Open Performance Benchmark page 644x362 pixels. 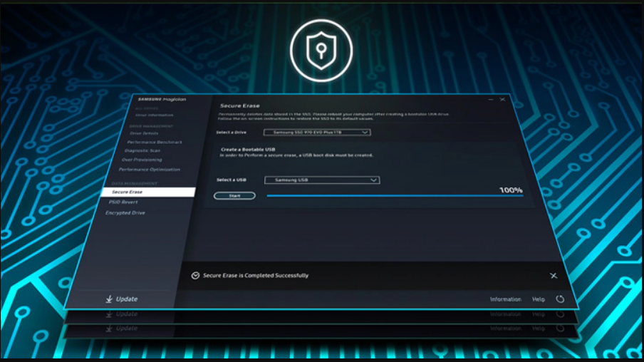click(155, 143)
